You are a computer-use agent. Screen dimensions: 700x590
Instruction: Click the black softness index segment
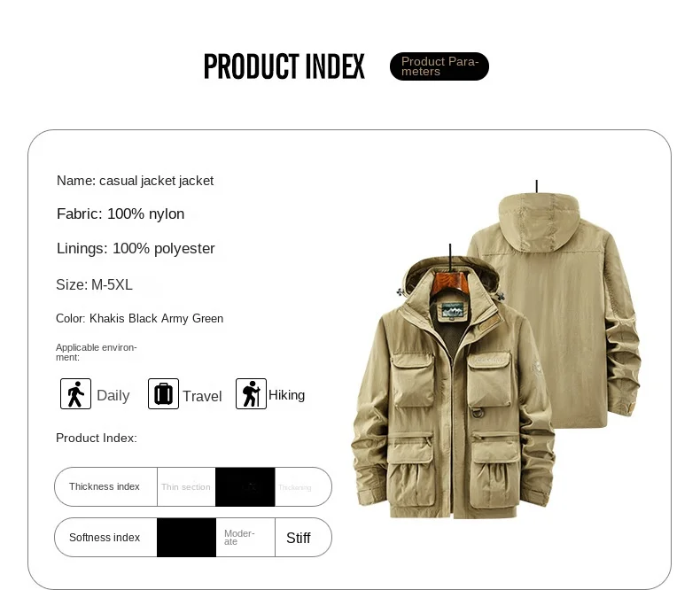186,538
